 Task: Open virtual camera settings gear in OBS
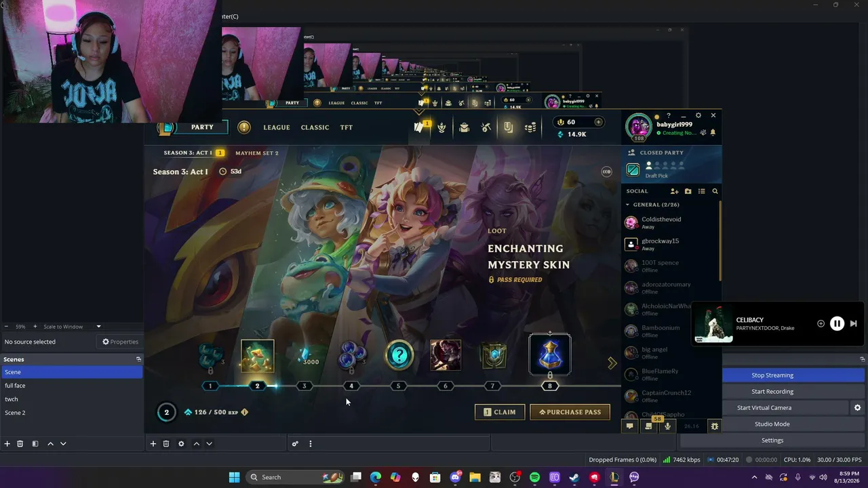[857, 408]
